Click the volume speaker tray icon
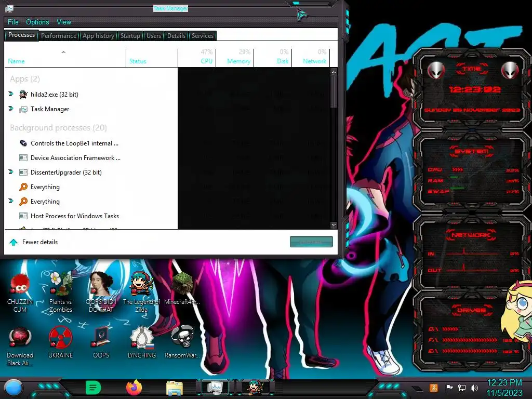Screen dimensions: 532x399 pyautogui.click(x=474, y=388)
